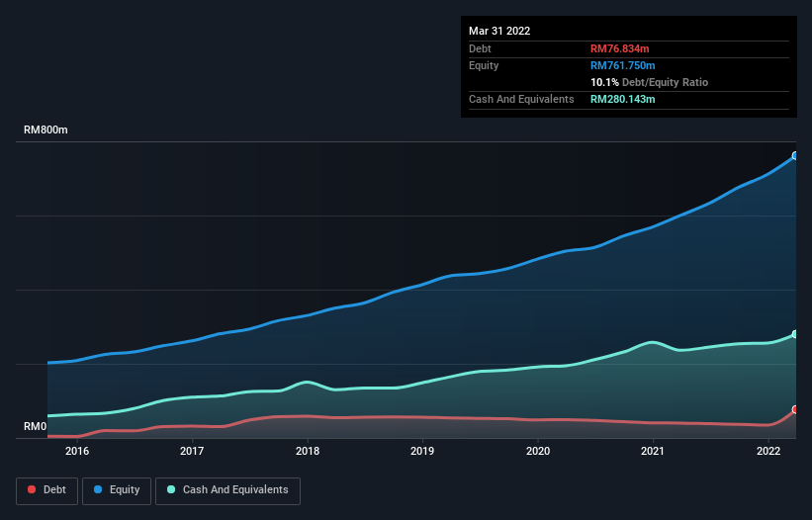Viewport: 812px width, 520px height.
Task: Select the Cash endpoint marker on chart
Action: click(x=795, y=334)
